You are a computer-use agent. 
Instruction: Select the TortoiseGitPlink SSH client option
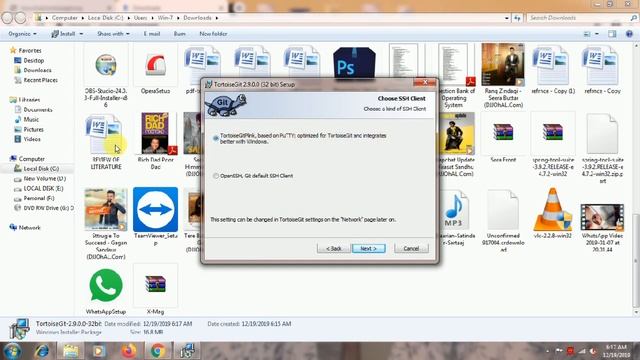[216, 138]
